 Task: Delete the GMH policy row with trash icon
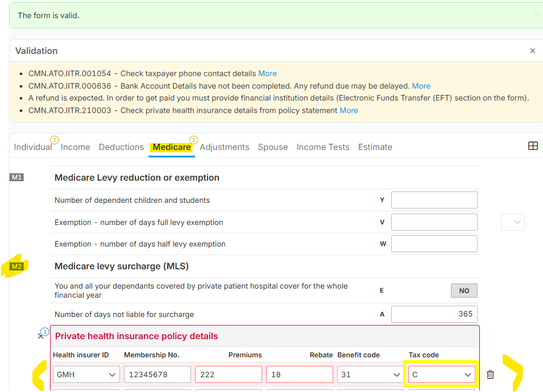(x=490, y=374)
